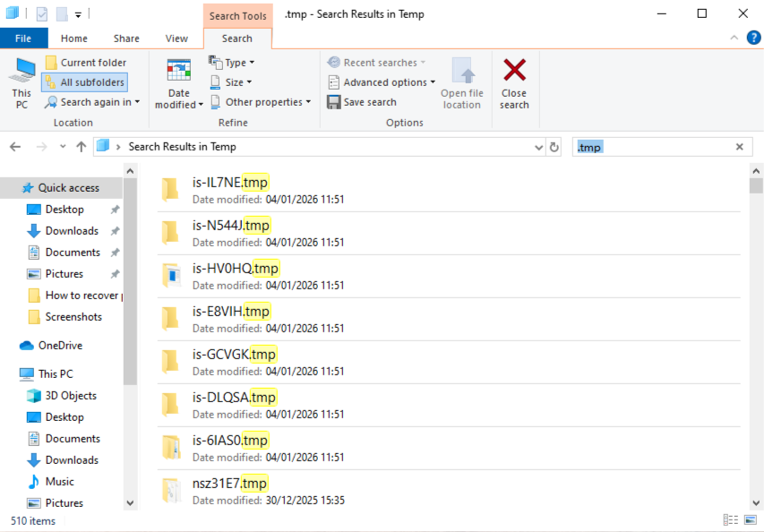Switch to Large icons view in status bar

(749, 519)
